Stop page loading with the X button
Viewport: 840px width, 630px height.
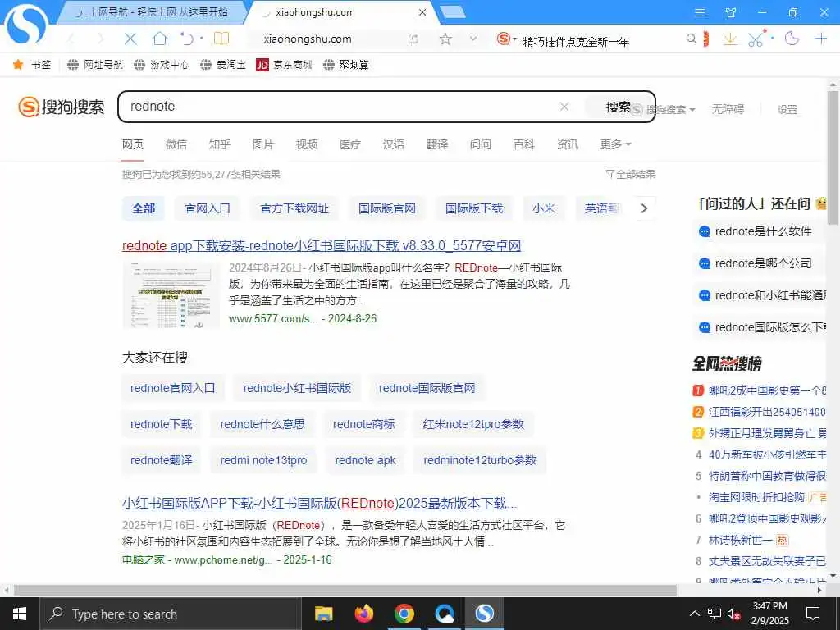pyautogui.click(x=130, y=39)
